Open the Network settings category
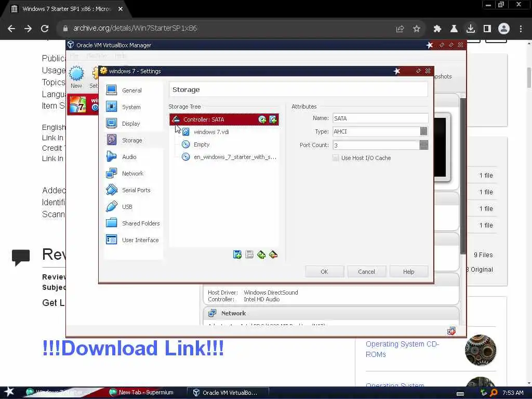Screen dimensions: 532x399 click(x=133, y=174)
